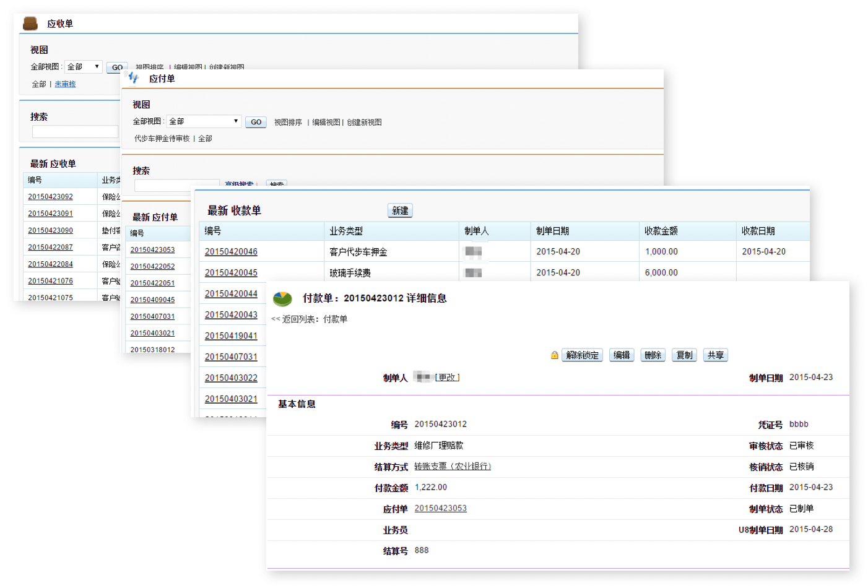This screenshot has height=588, width=868.
Task: Click 凭证号 value bbbb
Action: 799,425
